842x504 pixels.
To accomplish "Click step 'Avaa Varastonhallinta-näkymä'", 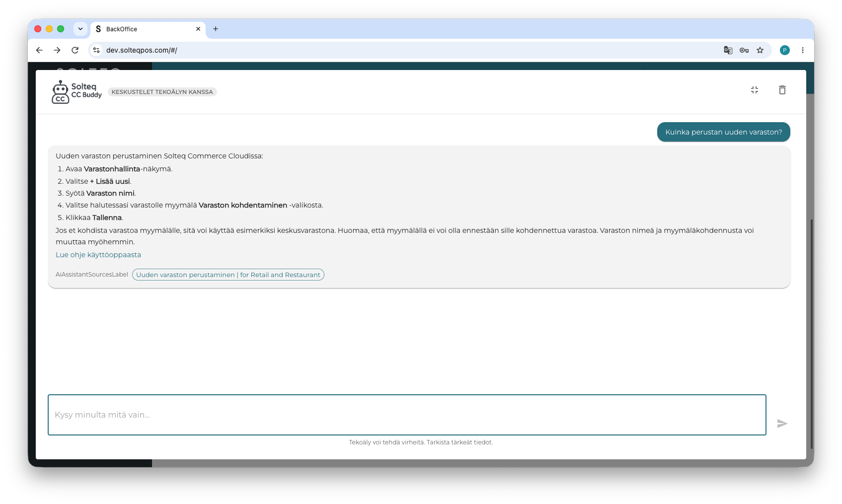I will coord(119,169).
